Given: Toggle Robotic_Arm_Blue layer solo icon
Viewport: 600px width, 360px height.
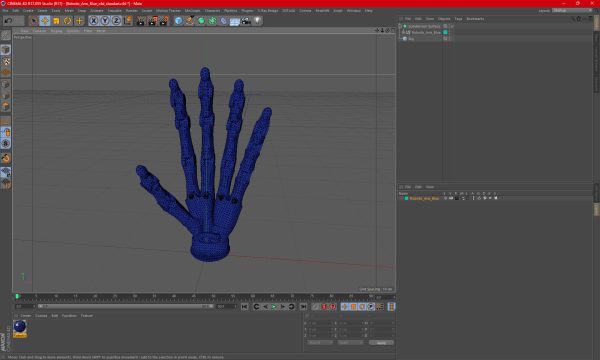Looking at the screenshot, I should click(445, 198).
